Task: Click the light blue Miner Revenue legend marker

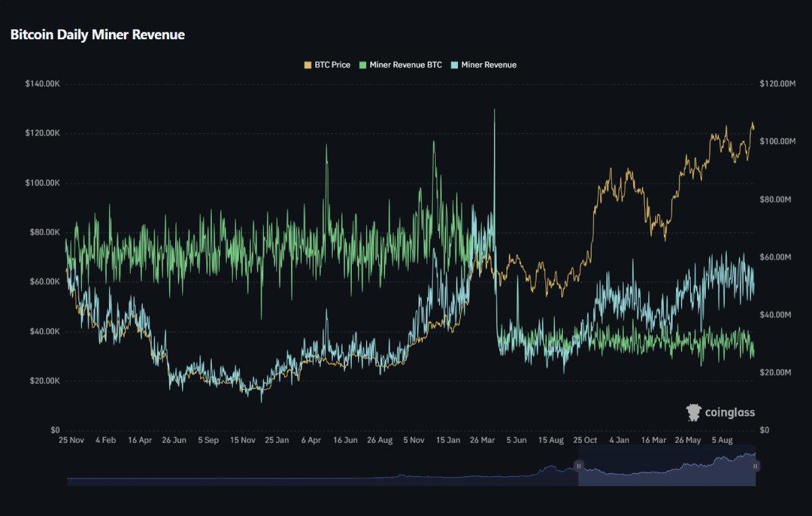Action: click(455, 65)
